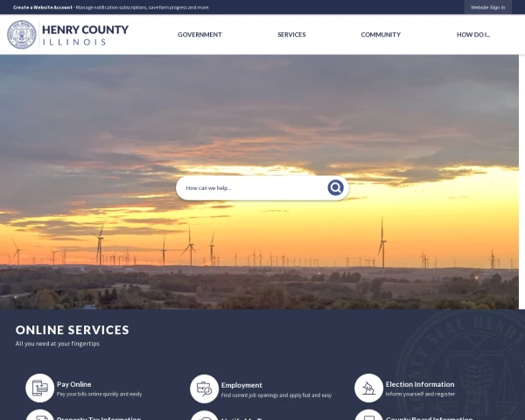Click 'Pay your bills online quickly and easily' text

click(100, 394)
